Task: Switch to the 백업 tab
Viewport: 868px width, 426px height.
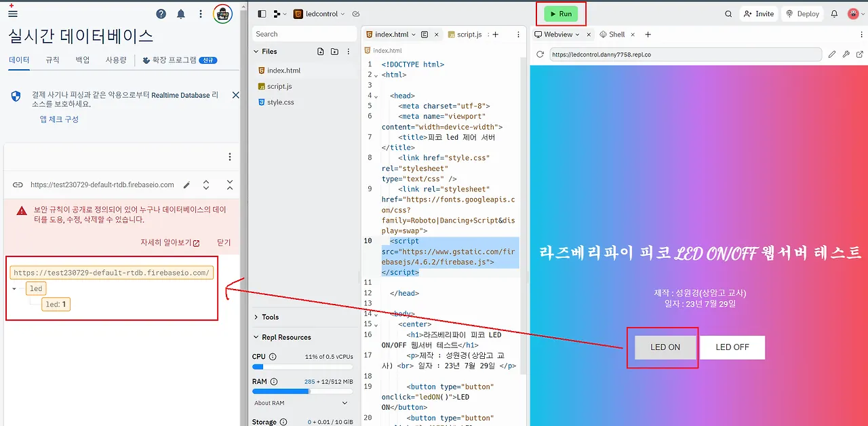Action: pos(82,60)
